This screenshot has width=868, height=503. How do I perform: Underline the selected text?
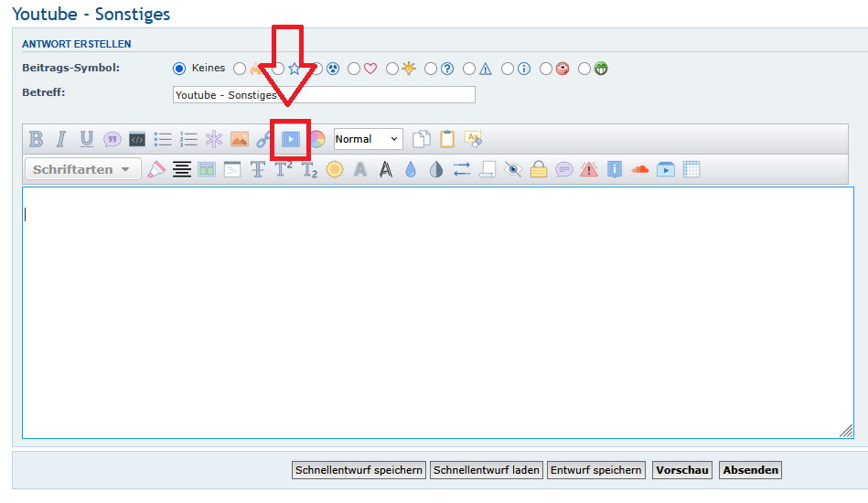click(86, 139)
